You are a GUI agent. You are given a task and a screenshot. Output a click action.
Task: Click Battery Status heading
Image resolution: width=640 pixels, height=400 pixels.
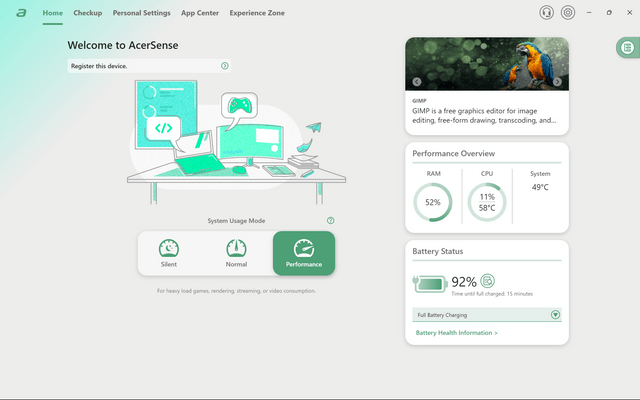tap(438, 251)
